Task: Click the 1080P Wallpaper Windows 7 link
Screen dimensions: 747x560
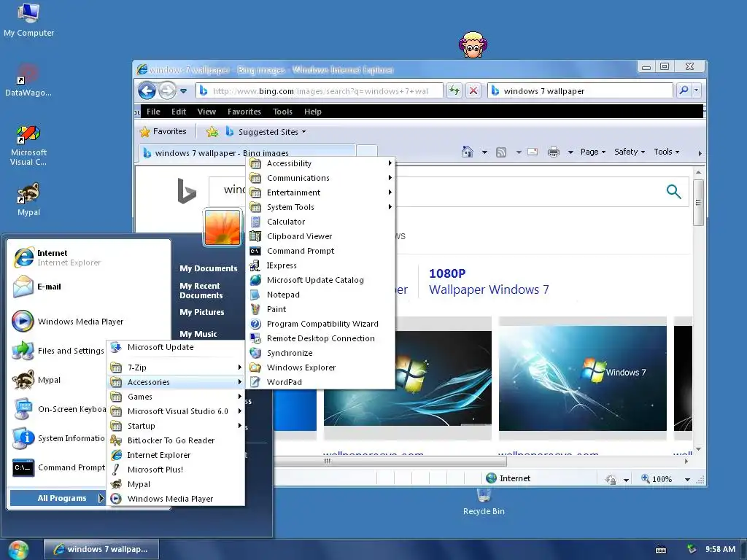Action: pos(489,282)
